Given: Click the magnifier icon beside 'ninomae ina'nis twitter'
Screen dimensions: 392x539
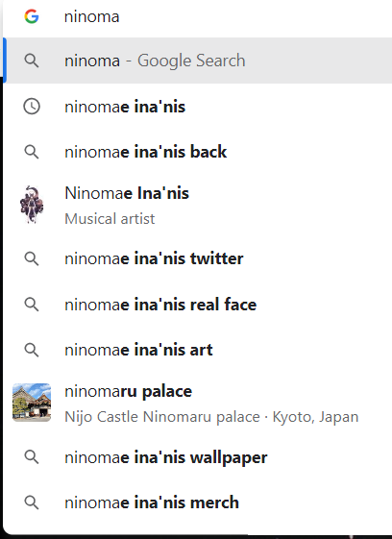Looking at the screenshot, I should tap(32, 258).
